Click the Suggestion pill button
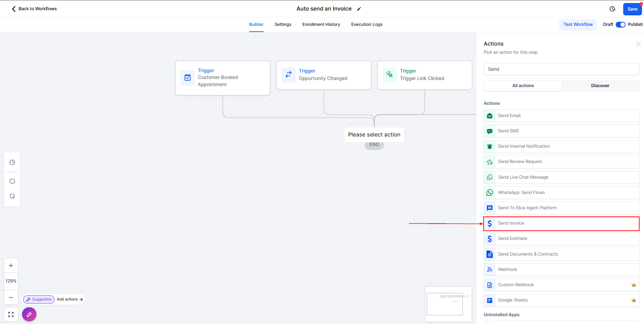This screenshot has width=644, height=324. [x=39, y=299]
